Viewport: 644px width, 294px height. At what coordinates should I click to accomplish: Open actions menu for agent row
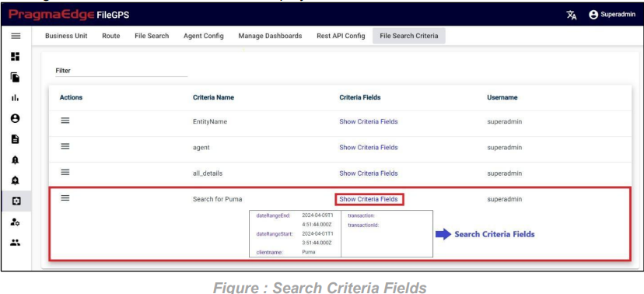(x=65, y=146)
